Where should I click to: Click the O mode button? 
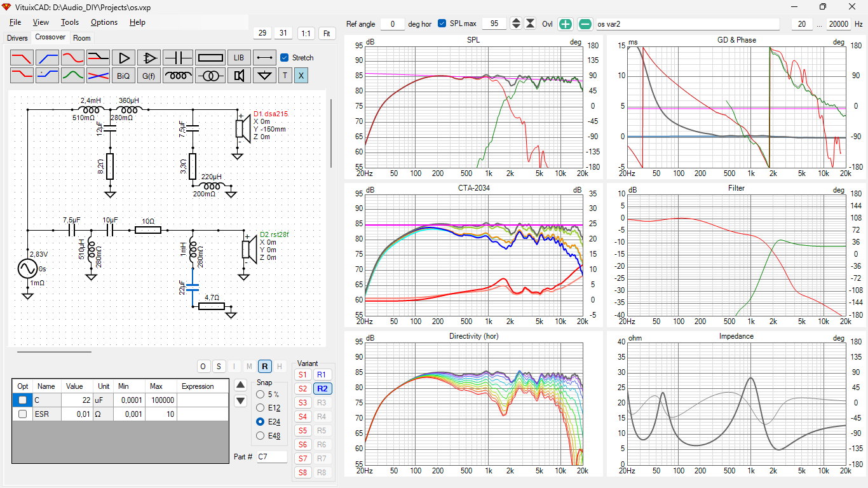[x=203, y=366]
